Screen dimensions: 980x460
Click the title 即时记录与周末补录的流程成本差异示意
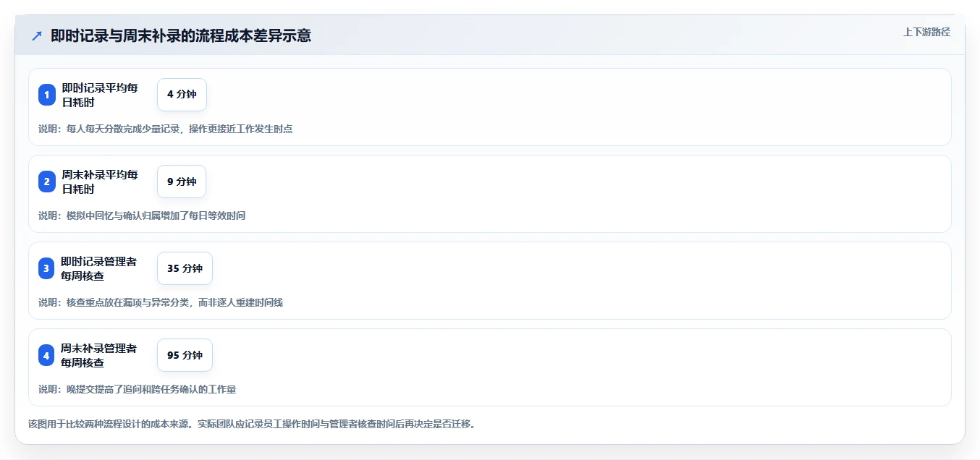(181, 35)
